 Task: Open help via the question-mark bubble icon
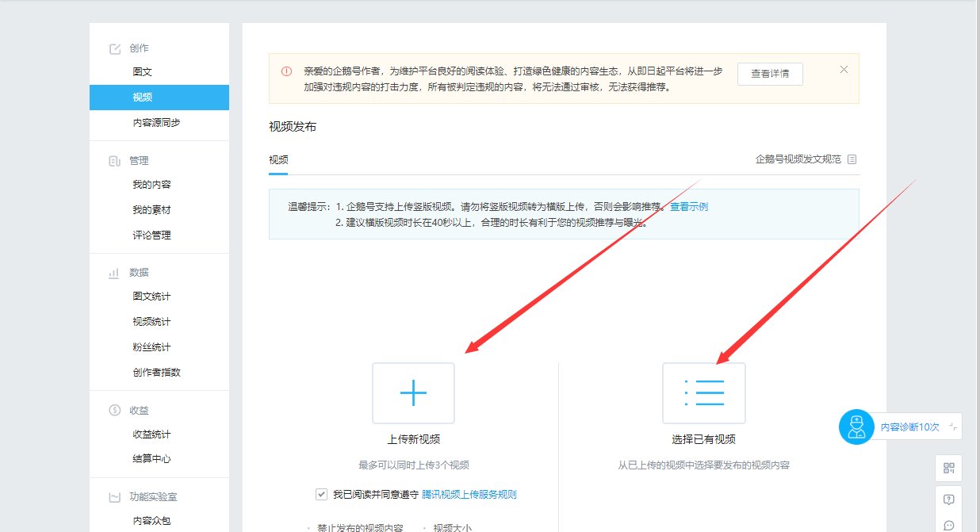point(948,499)
